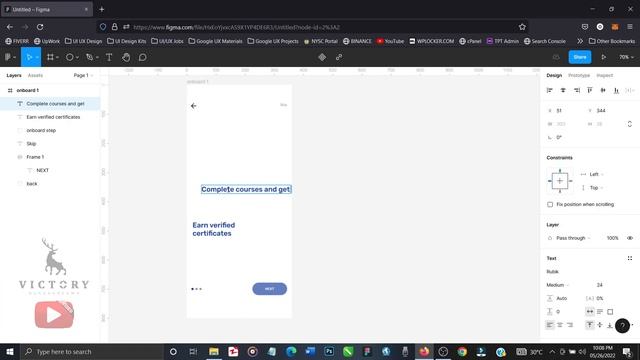Switch to the Design tab

[x=554, y=76]
